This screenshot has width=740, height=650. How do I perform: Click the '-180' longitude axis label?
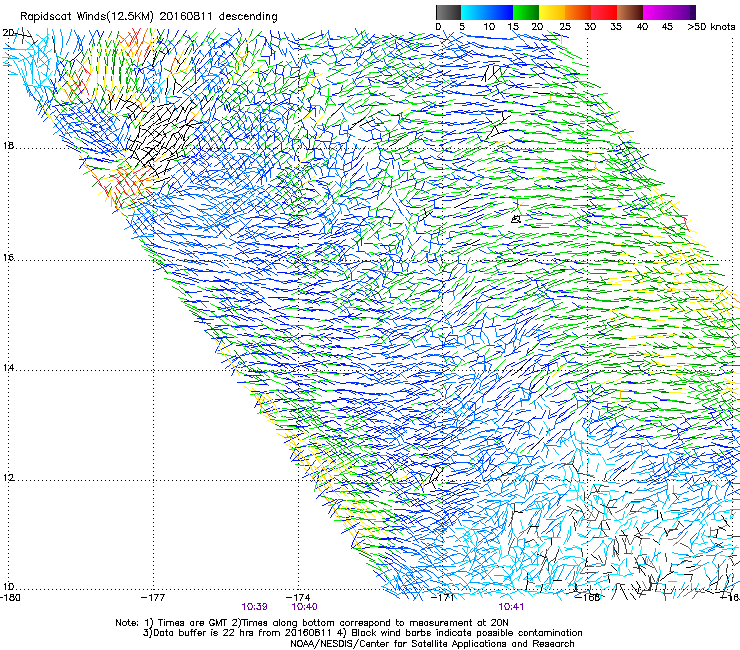pos(10,598)
